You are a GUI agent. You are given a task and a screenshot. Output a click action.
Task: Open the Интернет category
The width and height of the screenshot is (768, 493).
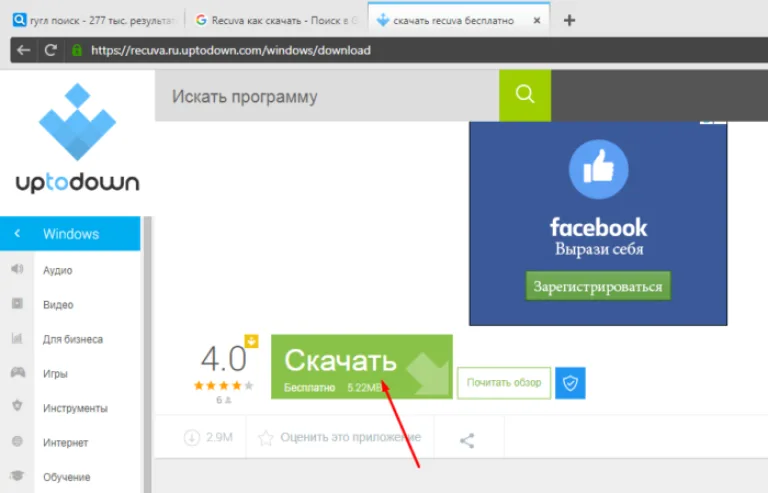point(66,443)
